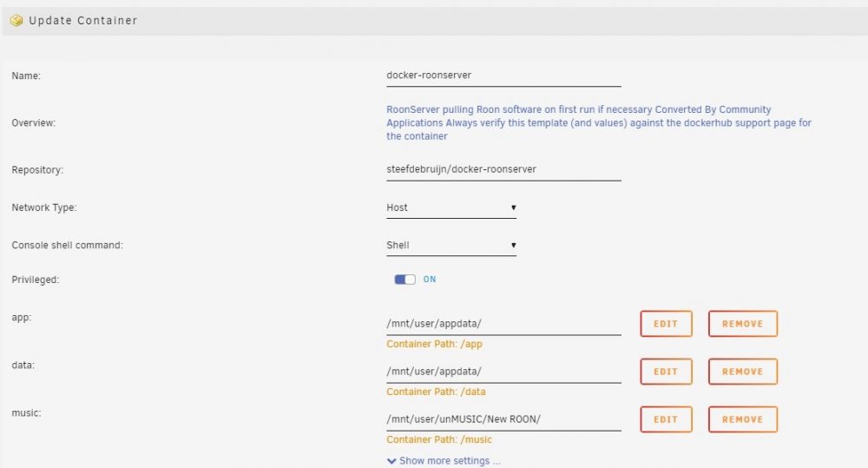Image resolution: width=868 pixels, height=468 pixels.
Task: Click the 'Console shell command:' label
Action: click(67, 246)
